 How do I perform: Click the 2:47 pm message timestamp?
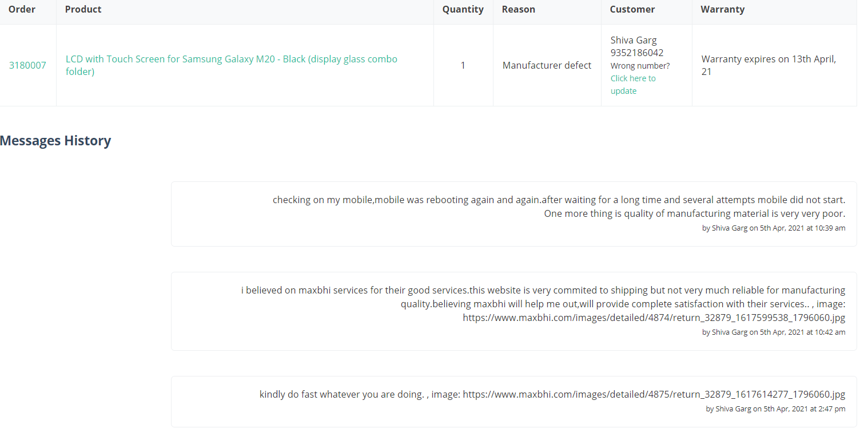pos(776,409)
